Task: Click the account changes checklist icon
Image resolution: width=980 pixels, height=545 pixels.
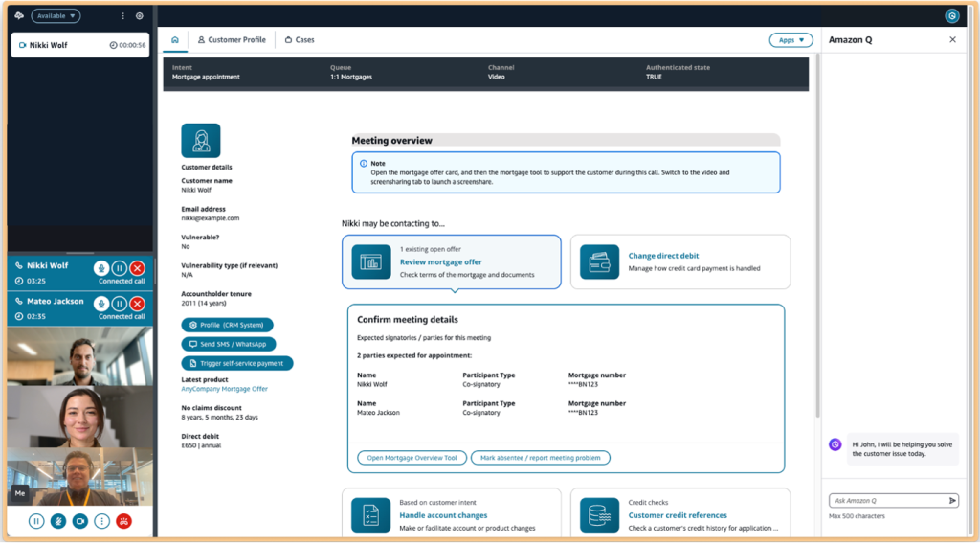Action: (x=371, y=515)
